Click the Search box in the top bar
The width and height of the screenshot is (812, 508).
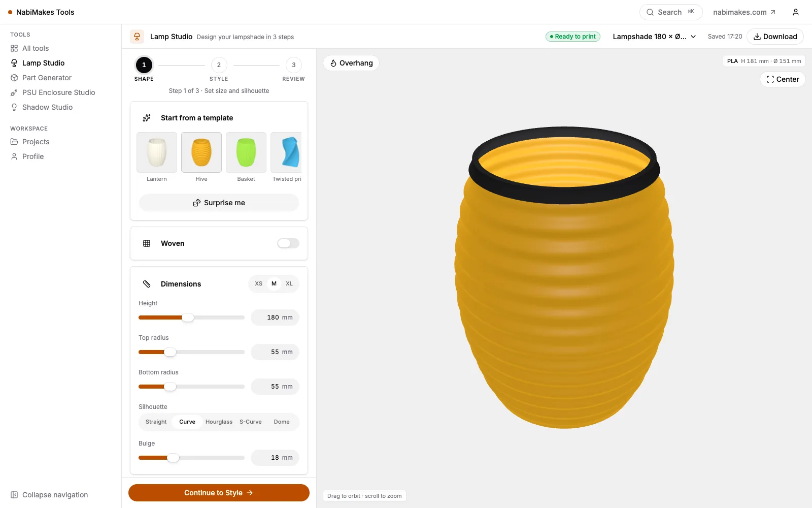(x=671, y=12)
